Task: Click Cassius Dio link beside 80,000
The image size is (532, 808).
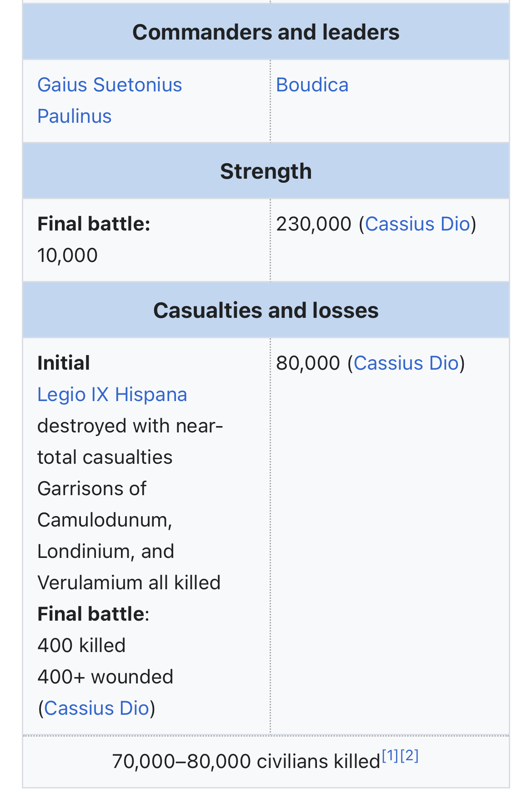Action: tap(406, 363)
